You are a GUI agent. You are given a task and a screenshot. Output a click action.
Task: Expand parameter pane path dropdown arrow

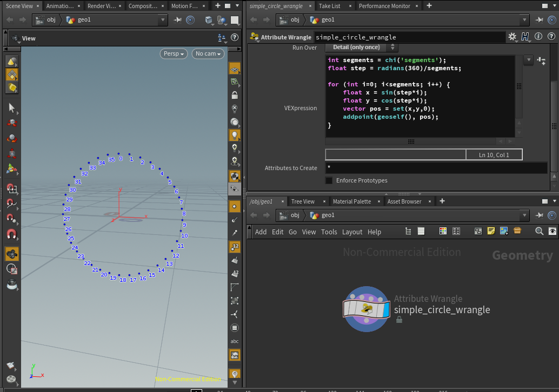524,20
